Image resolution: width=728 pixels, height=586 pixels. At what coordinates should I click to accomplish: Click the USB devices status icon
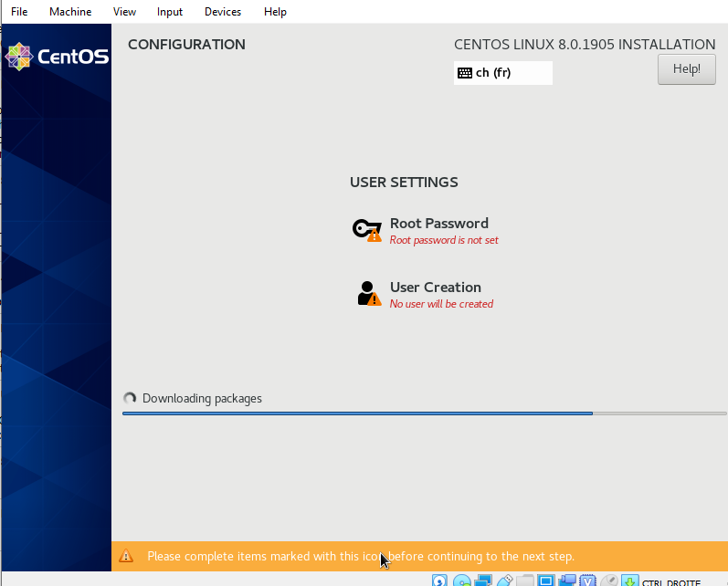[504, 581]
